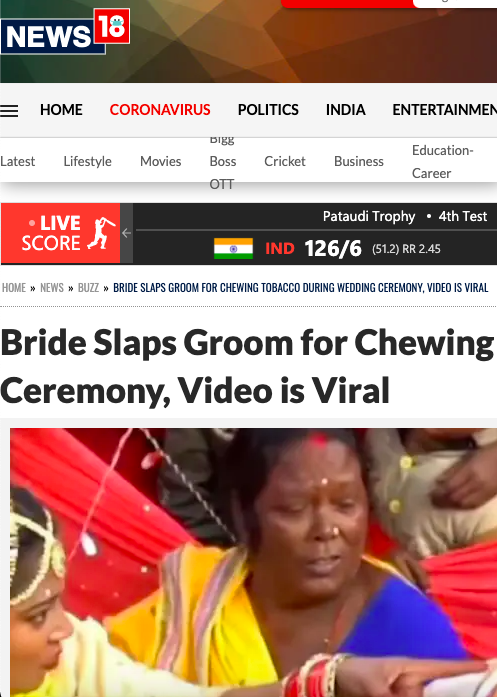The height and width of the screenshot is (697, 497).
Task: Open the Entertainment section
Action: click(x=445, y=110)
